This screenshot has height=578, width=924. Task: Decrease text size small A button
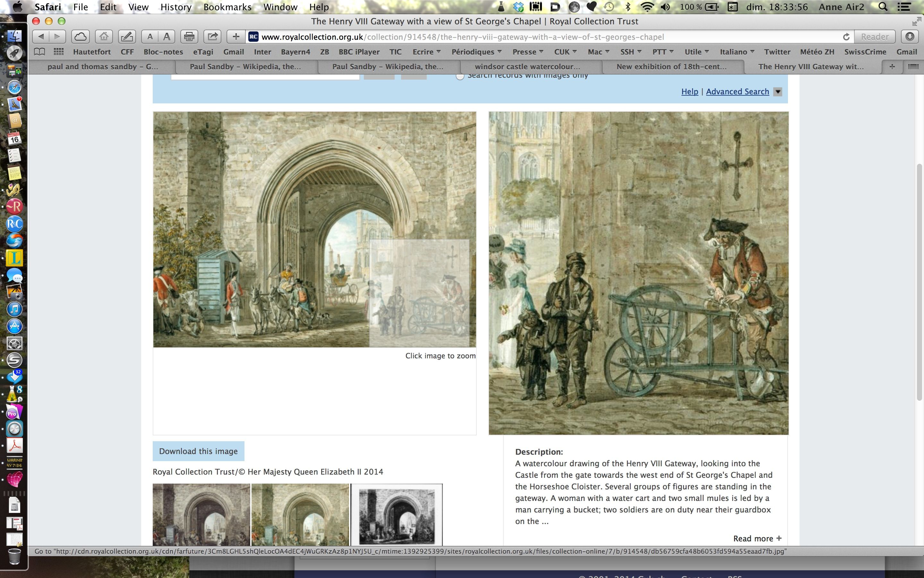(x=150, y=37)
